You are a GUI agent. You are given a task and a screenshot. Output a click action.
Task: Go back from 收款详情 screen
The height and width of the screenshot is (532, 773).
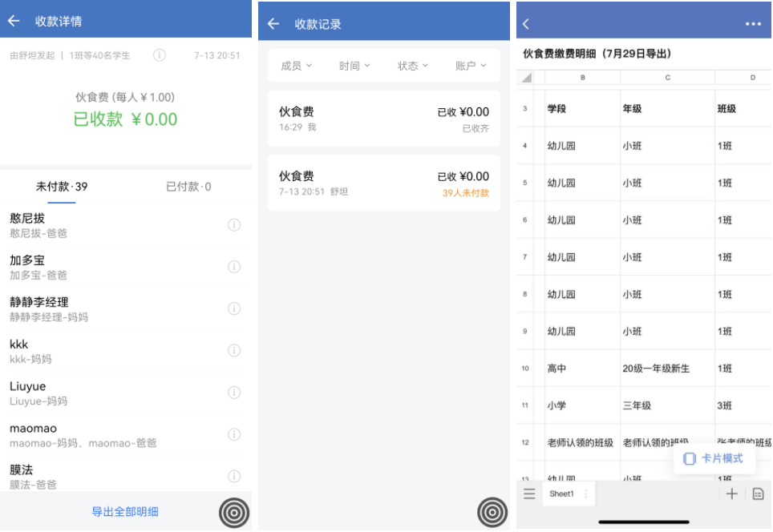[14, 21]
